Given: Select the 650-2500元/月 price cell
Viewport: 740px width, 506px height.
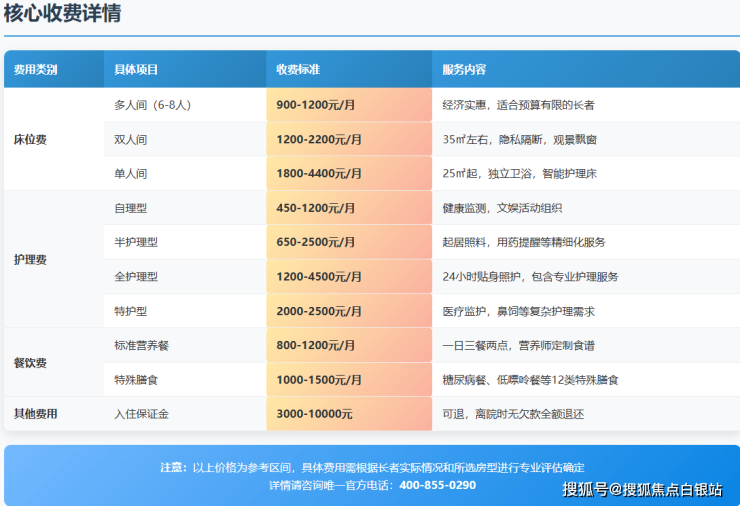Looking at the screenshot, I should click(x=316, y=242).
